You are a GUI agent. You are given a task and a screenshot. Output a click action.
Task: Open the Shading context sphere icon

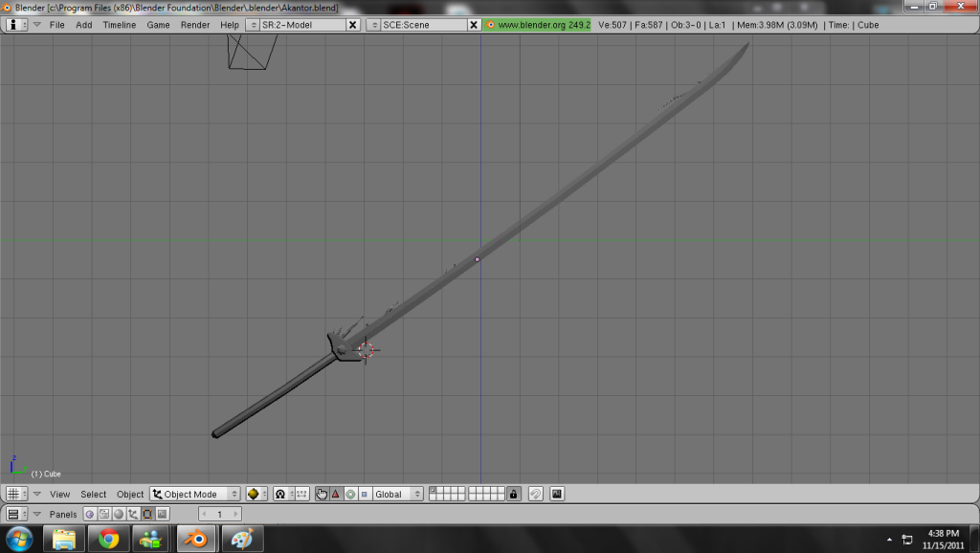[x=119, y=515]
